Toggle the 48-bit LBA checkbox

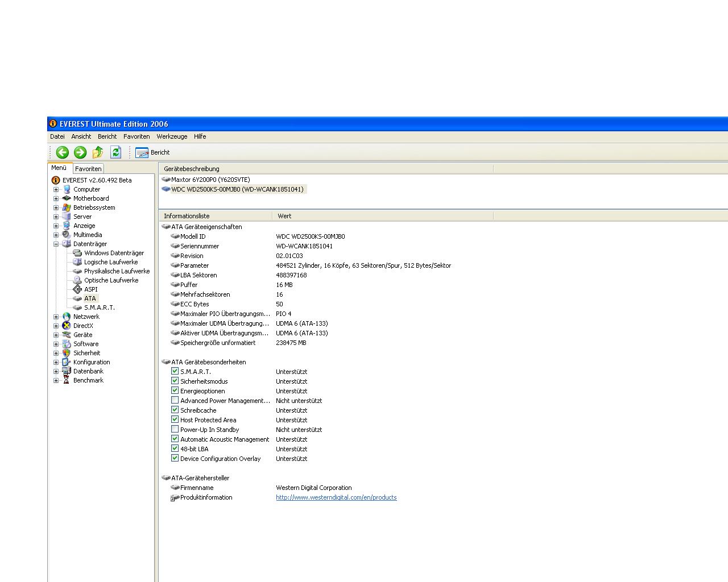(x=175, y=448)
